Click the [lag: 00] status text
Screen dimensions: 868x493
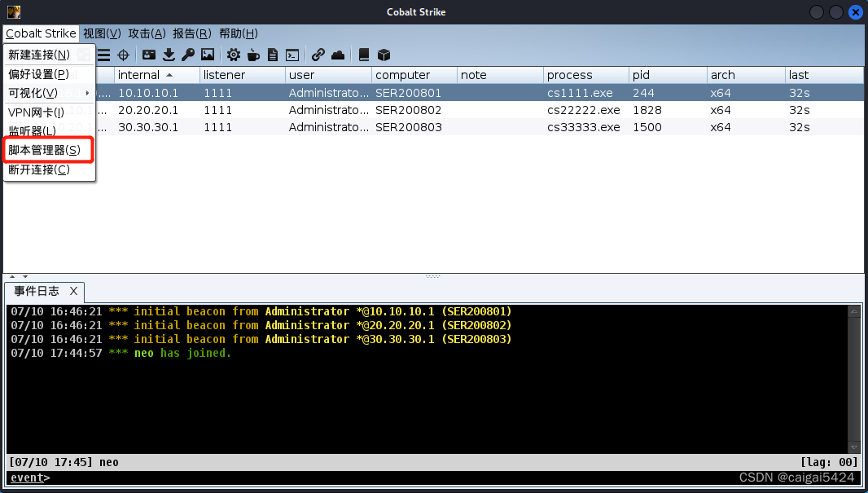829,462
